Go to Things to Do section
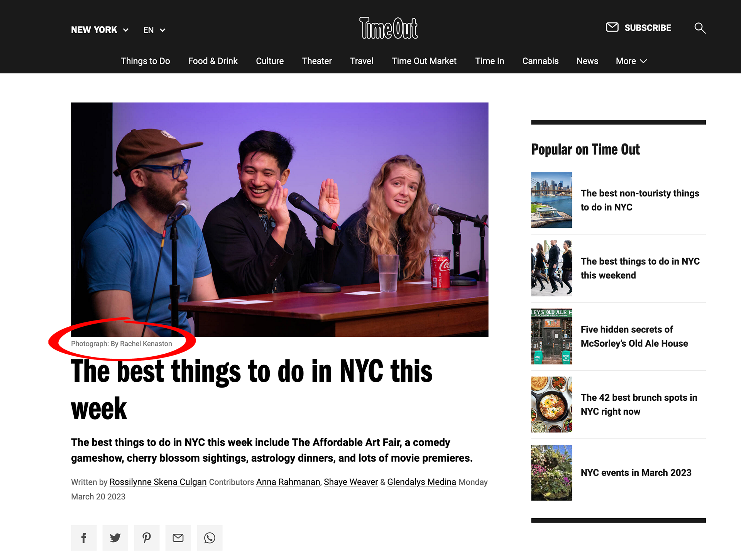This screenshot has width=741, height=560. 145,61
